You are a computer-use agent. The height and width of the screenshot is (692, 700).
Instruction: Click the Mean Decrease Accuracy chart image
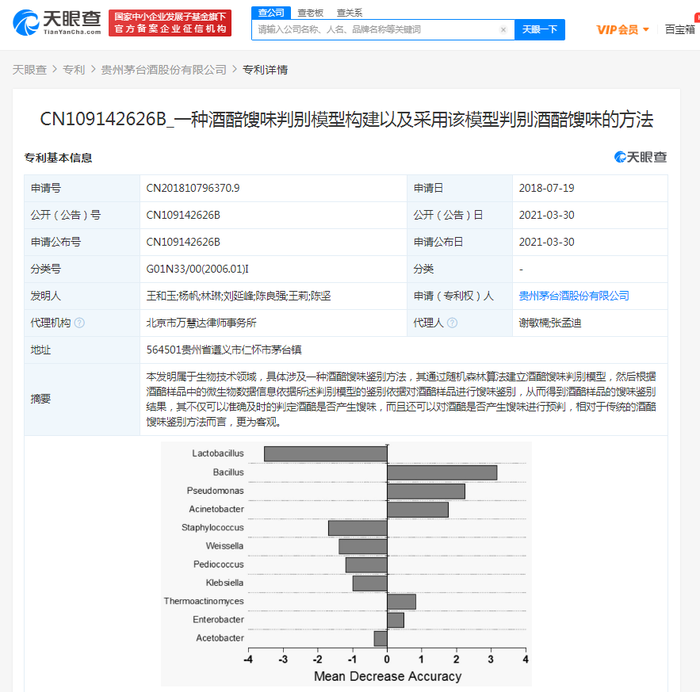click(346, 563)
